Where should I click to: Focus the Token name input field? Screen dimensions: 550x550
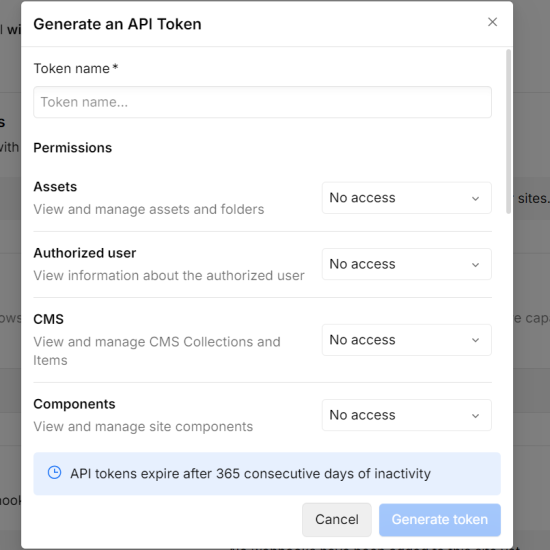pos(262,102)
